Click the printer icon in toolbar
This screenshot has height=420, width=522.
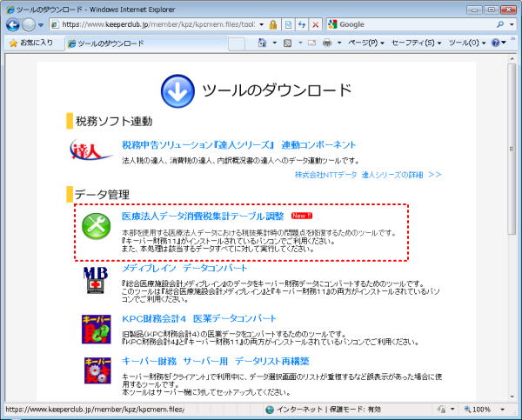tap(327, 43)
